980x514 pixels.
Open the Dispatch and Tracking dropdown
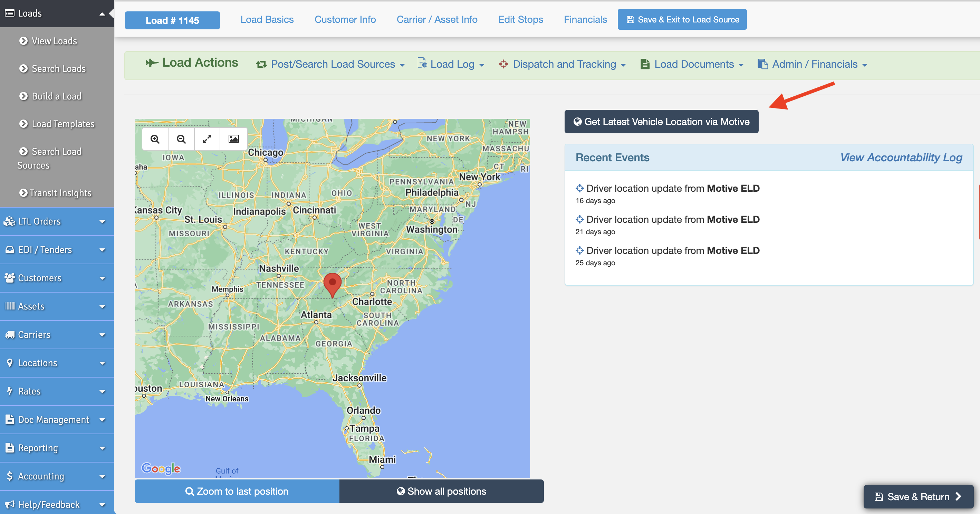tap(564, 64)
